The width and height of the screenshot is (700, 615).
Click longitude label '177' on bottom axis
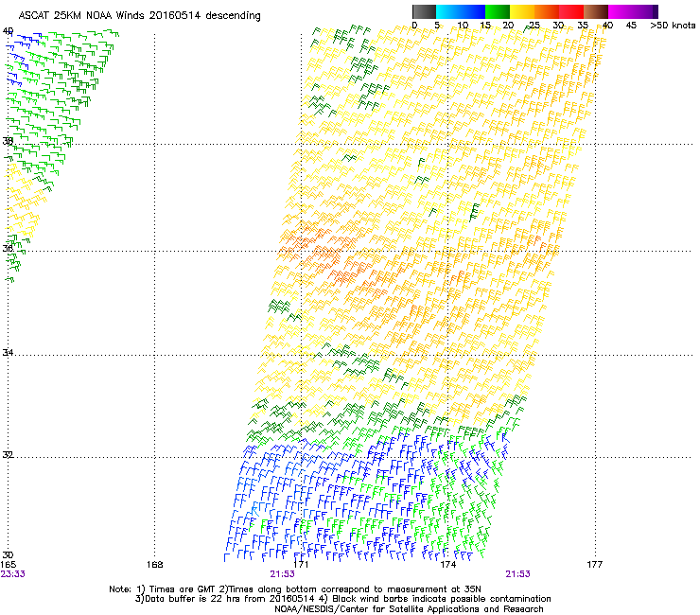pyautogui.click(x=595, y=565)
